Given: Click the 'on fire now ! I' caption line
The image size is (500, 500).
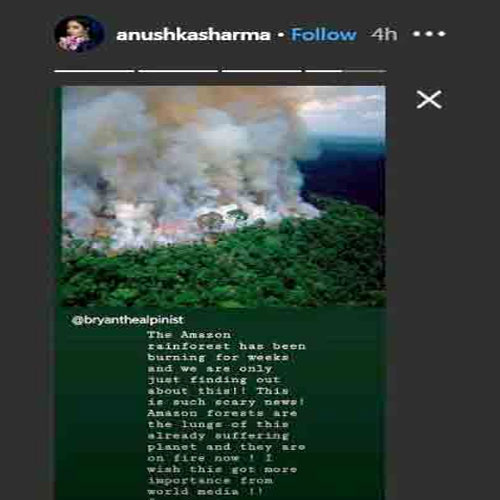Looking at the screenshot, I should click(x=210, y=458).
